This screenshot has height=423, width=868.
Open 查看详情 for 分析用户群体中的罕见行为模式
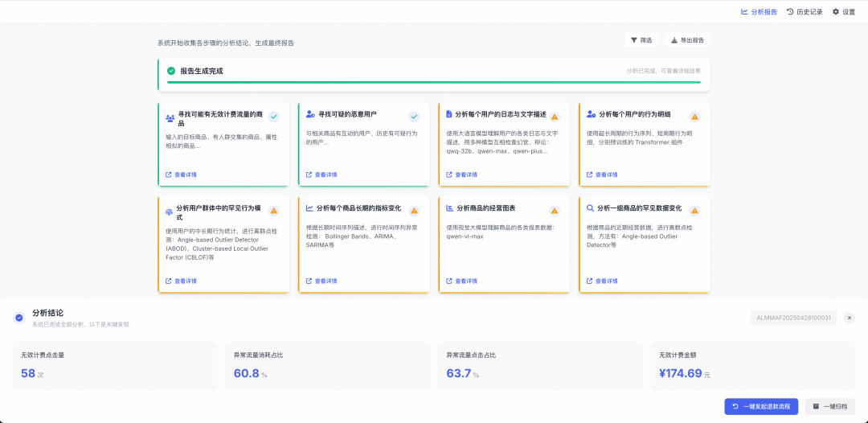pos(181,281)
